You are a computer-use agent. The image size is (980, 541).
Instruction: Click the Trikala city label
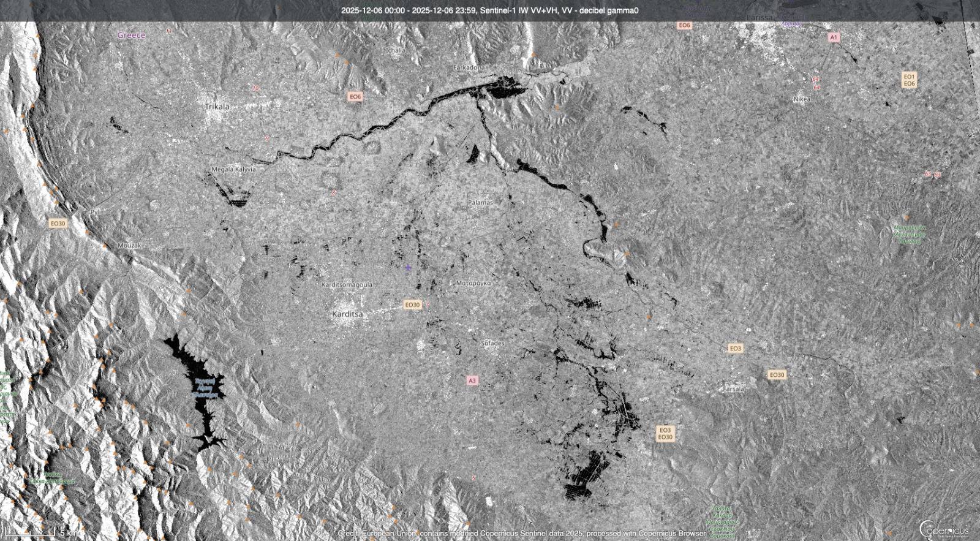tap(217, 107)
